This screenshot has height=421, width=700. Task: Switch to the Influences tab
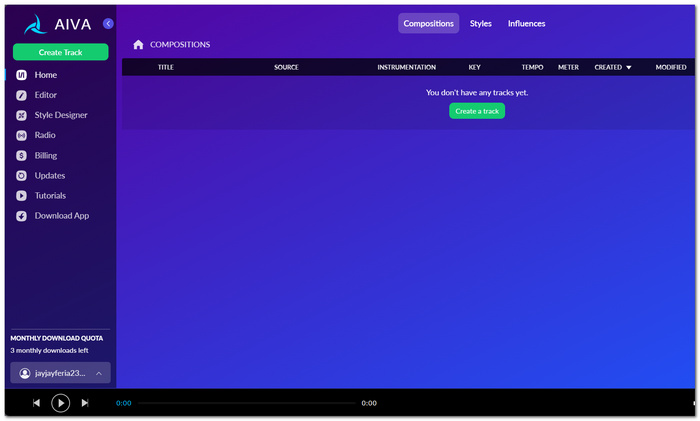[526, 24]
